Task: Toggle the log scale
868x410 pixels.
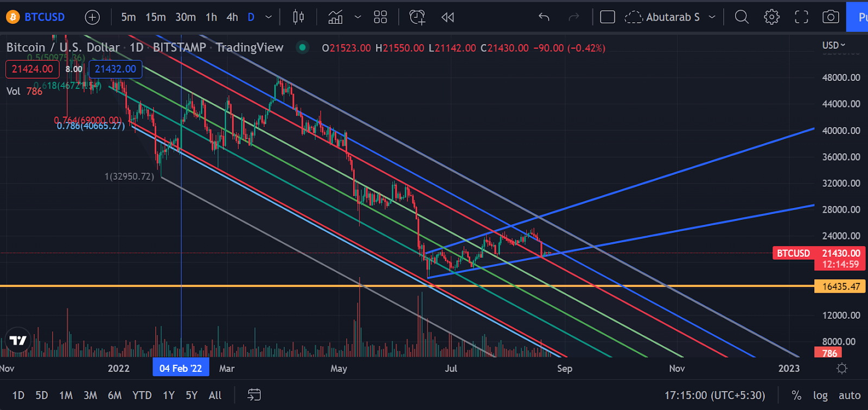Action: (820, 395)
